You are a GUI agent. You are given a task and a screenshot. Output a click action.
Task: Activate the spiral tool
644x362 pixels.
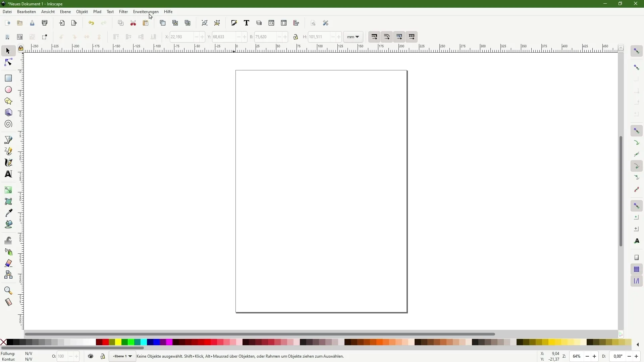8,124
